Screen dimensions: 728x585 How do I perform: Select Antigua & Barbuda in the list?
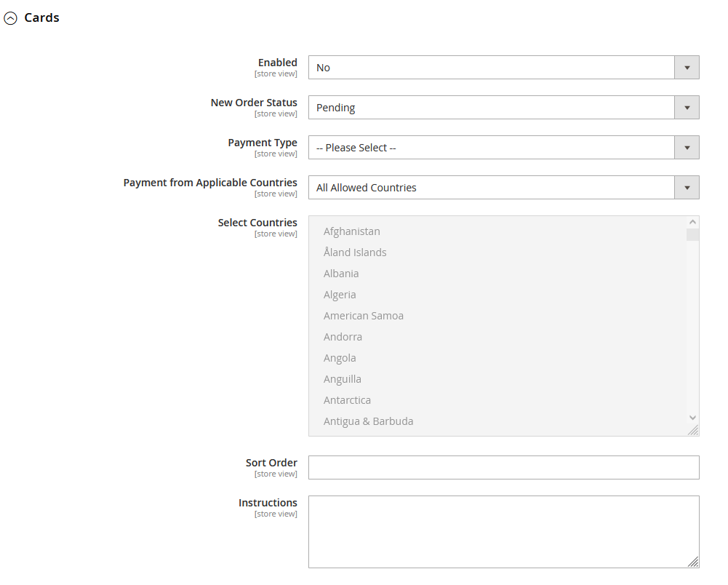coord(368,421)
